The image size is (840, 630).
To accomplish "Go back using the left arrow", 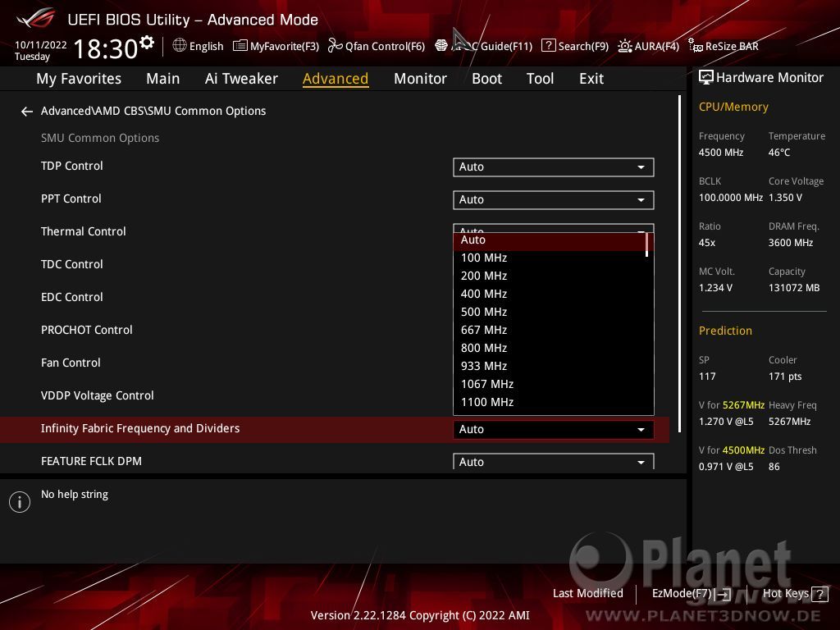I will click(x=27, y=112).
